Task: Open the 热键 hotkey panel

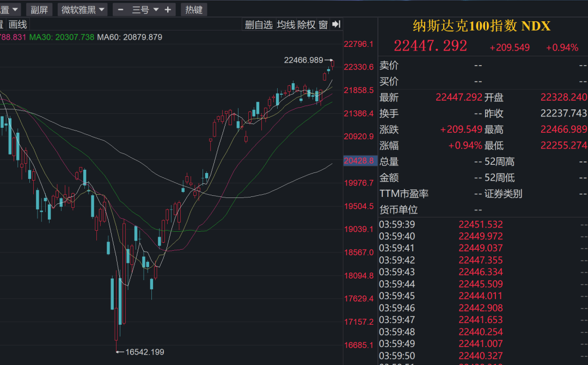Action: [x=193, y=9]
